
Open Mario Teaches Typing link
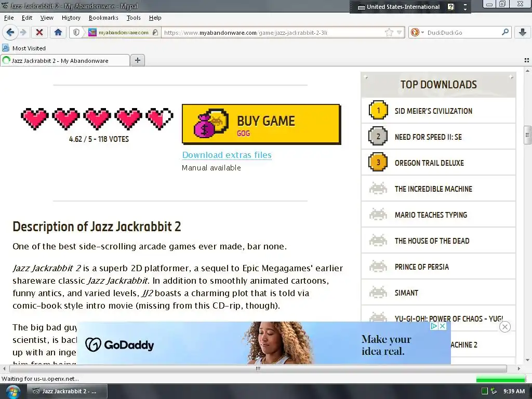[x=431, y=215]
